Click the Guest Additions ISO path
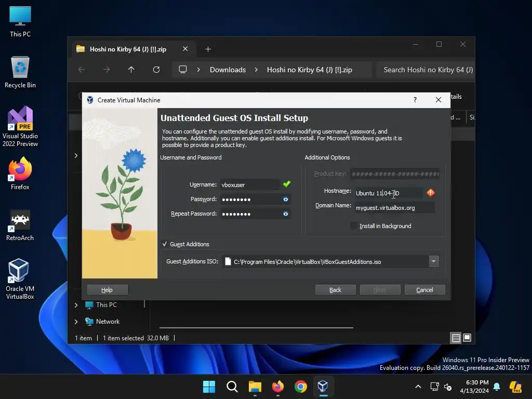This screenshot has width=532, height=399. [x=326, y=262]
